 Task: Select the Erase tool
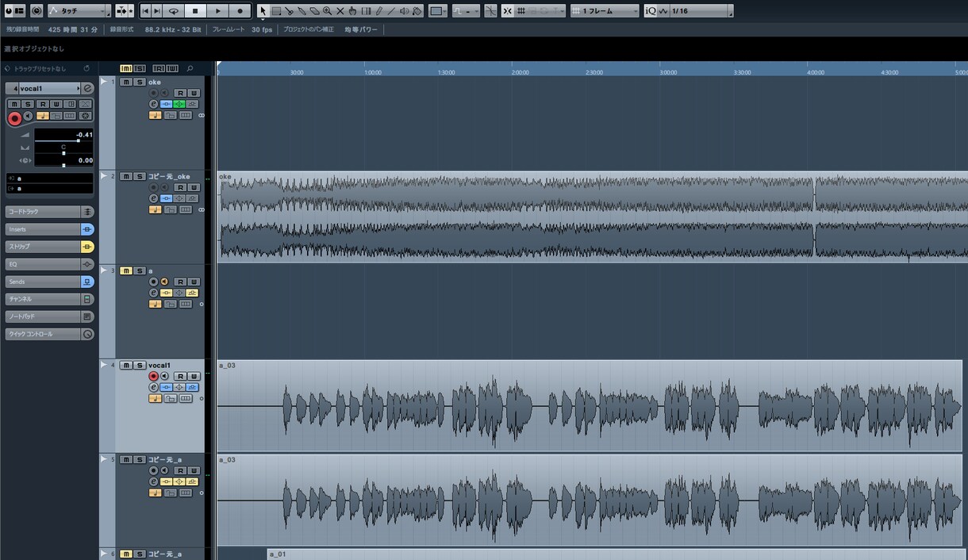click(314, 11)
